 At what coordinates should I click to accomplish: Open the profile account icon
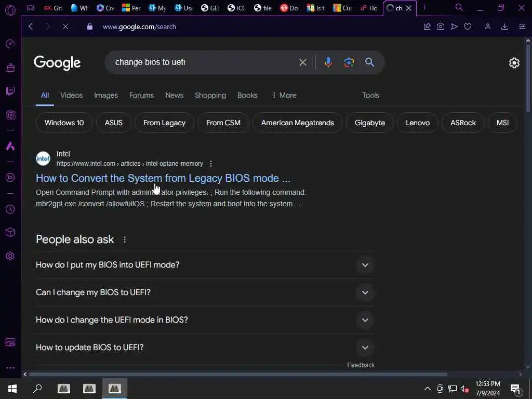point(487,26)
